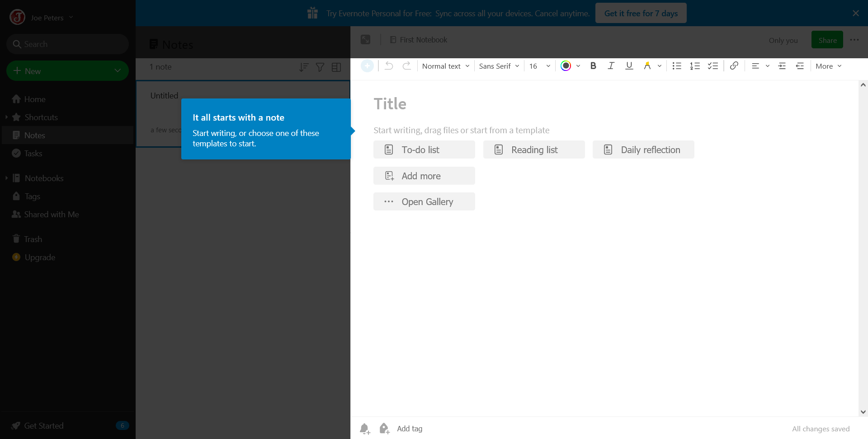Expand the Notebooks tree in sidebar

[6, 178]
